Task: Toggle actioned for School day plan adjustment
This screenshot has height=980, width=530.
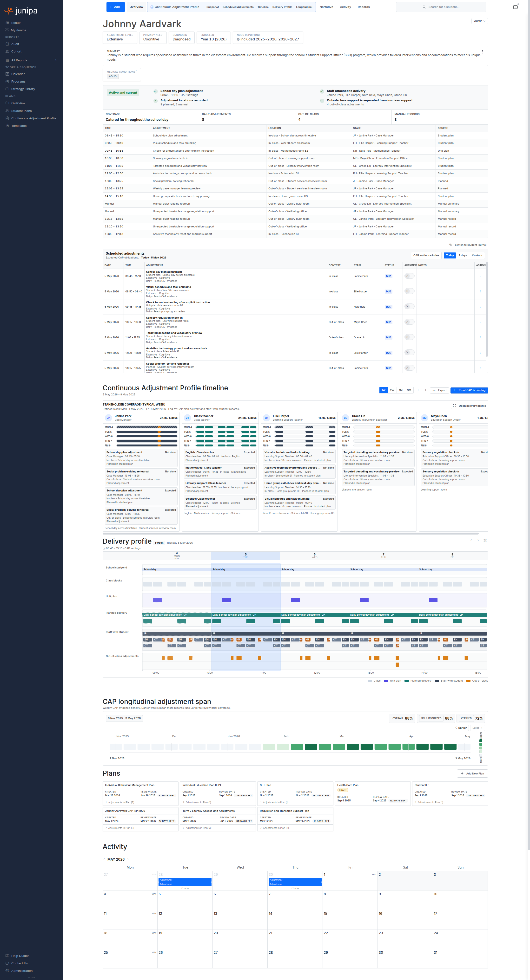Action: [x=409, y=276]
